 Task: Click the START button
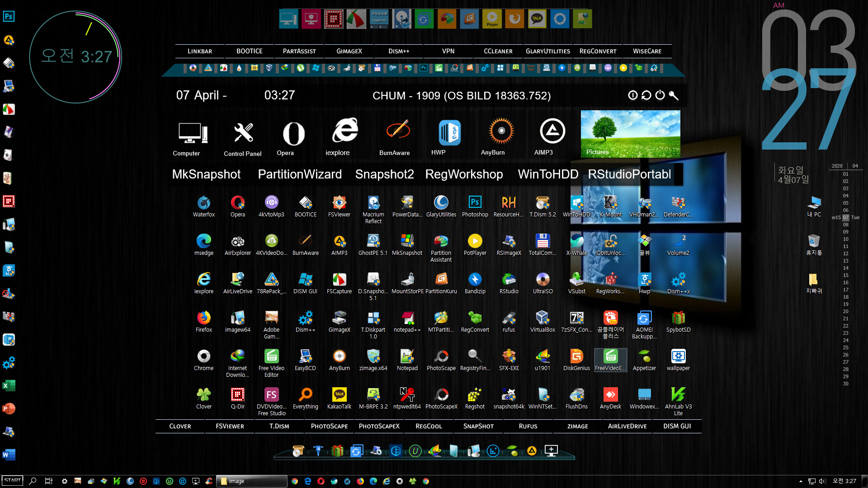point(12,481)
